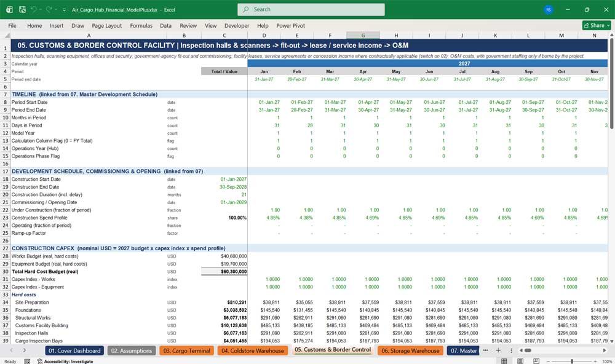
Task: Click the Construction Start Date label
Action: click(36, 180)
